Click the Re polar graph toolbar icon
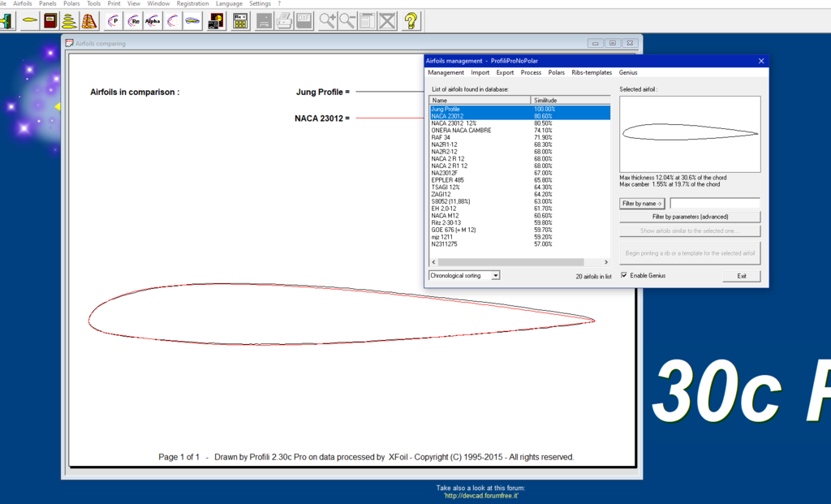Screen dimensions: 831x504 pos(133,21)
